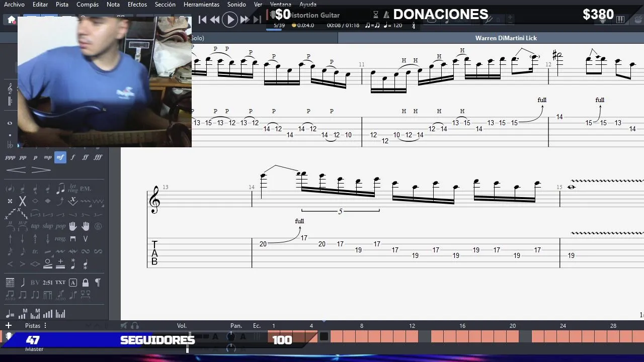Screen dimensions: 644x362
Task: Select the treble clef in the left palette
Action: [10, 89]
